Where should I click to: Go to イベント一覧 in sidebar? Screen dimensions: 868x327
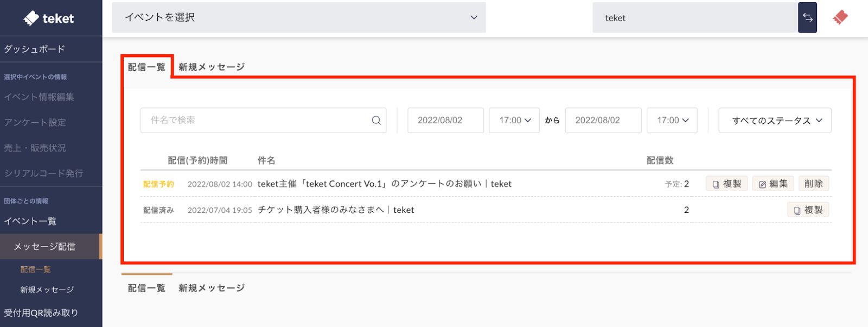point(30,221)
